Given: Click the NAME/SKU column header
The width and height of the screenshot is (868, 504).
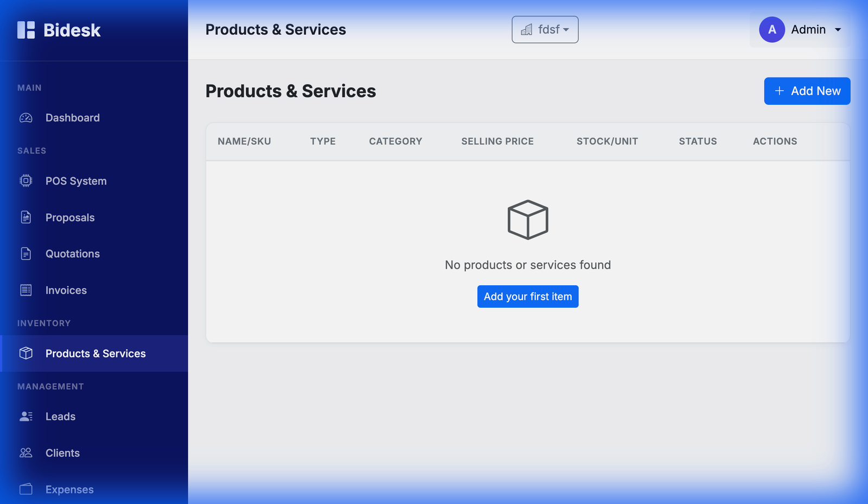Looking at the screenshot, I should coord(244,141).
